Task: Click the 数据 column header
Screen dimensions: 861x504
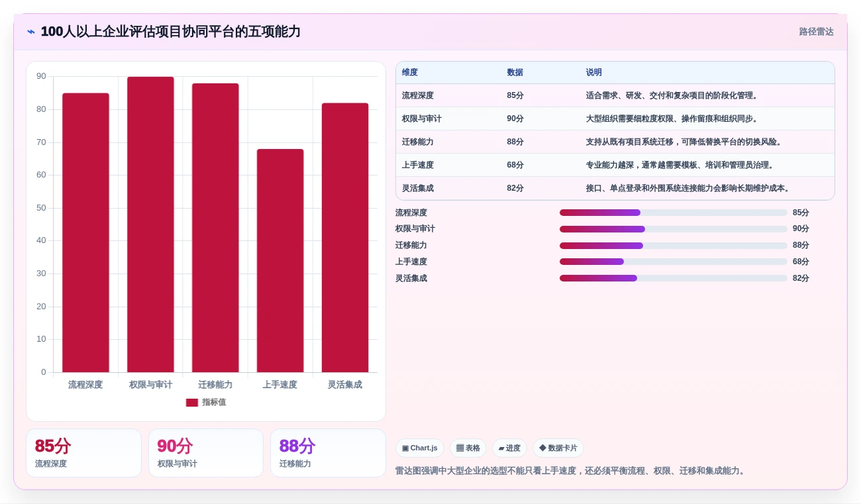Action: tap(515, 73)
